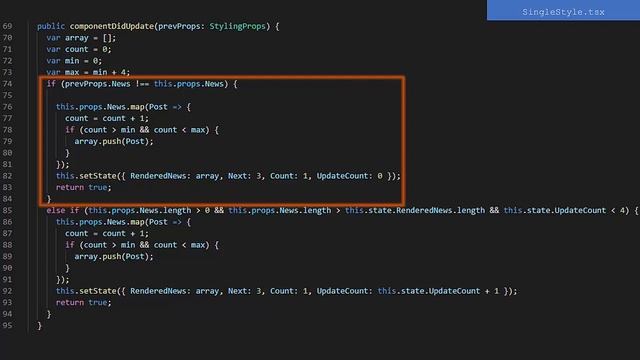Click 'count = count + 1;' on line 87
The height and width of the screenshot is (360, 640).
coord(107,233)
